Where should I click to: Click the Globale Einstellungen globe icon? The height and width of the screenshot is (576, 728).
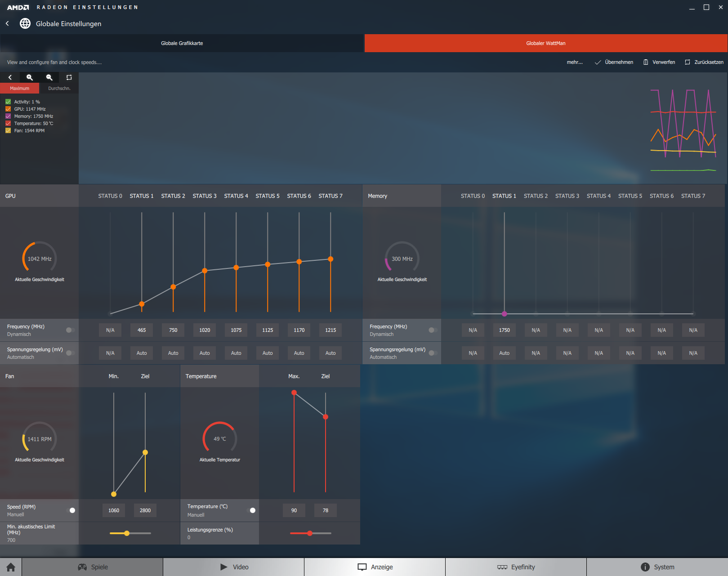pyautogui.click(x=25, y=23)
